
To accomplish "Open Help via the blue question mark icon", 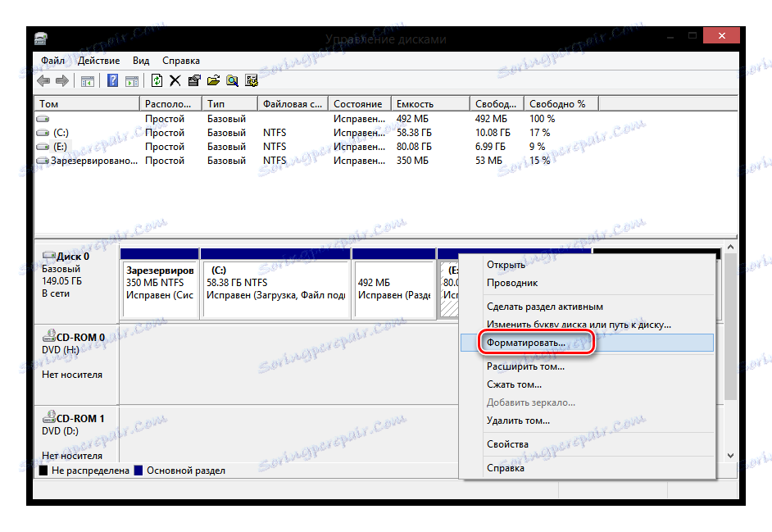I will point(113,80).
